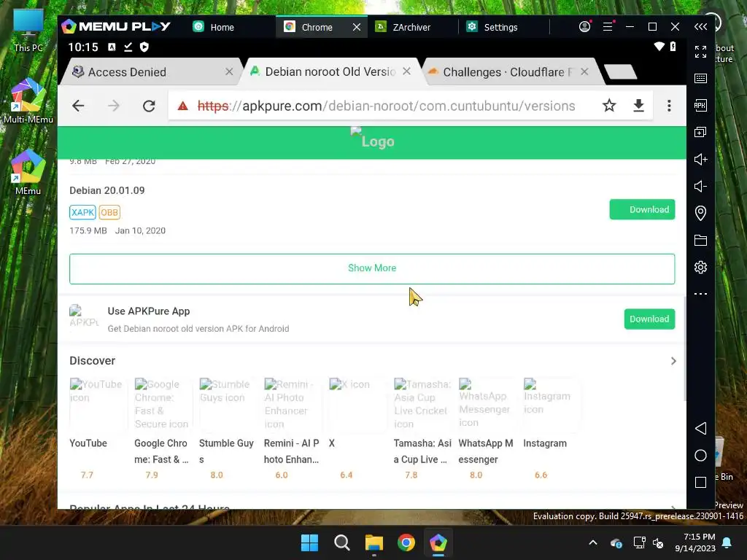Click the not-secure warning triangle icon
Screen dimensions: 747x560
click(x=182, y=106)
